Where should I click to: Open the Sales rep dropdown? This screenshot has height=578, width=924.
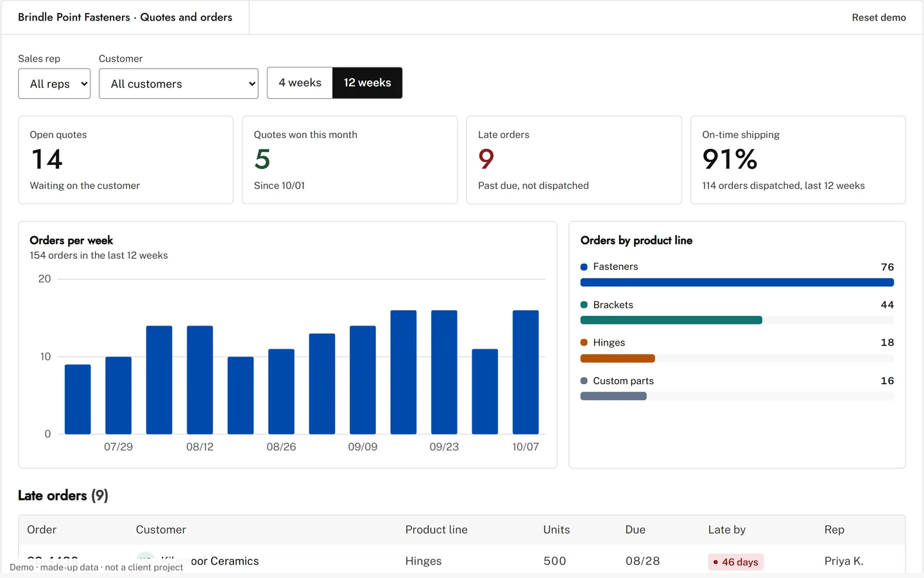(x=55, y=83)
